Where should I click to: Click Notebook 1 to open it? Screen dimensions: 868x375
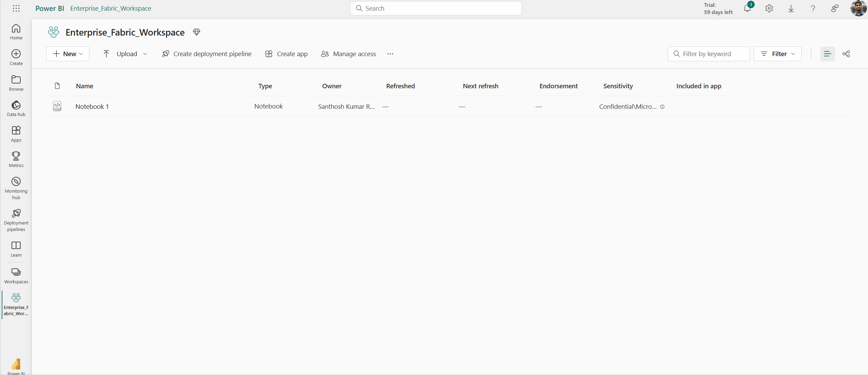pyautogui.click(x=92, y=106)
